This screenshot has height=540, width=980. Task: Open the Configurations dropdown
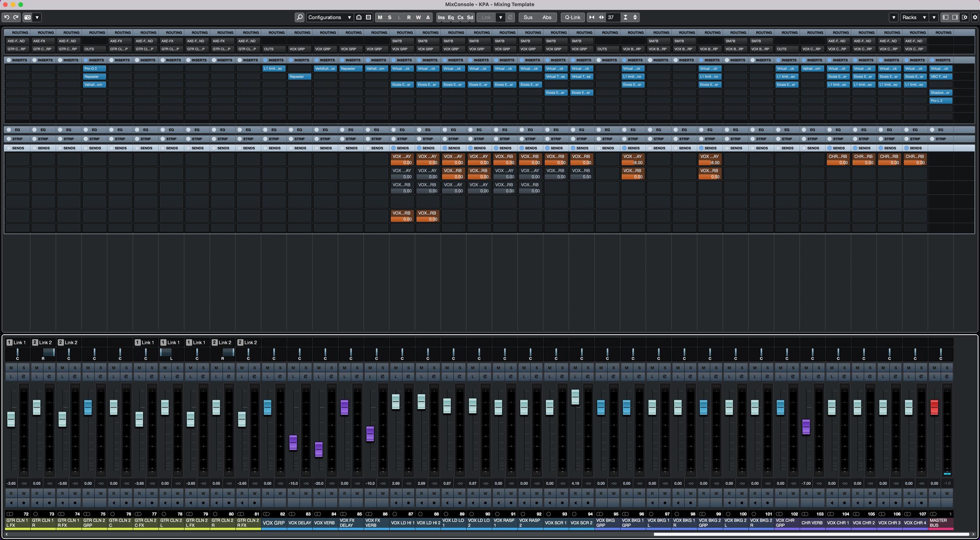pyautogui.click(x=330, y=17)
